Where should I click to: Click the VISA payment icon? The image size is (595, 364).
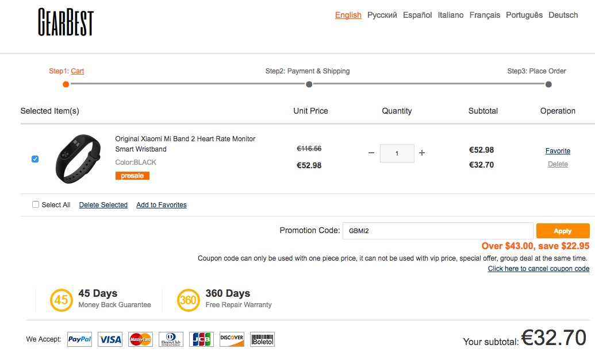coord(110,339)
